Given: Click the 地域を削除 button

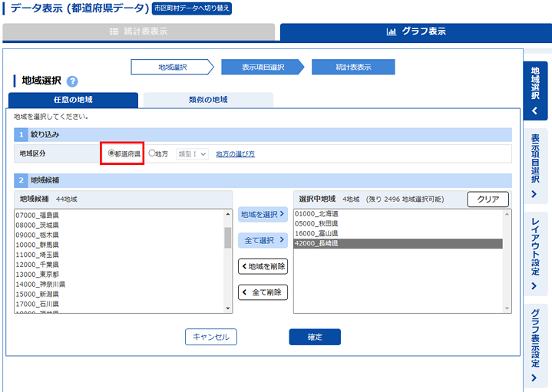Looking at the screenshot, I should pyautogui.click(x=263, y=266).
